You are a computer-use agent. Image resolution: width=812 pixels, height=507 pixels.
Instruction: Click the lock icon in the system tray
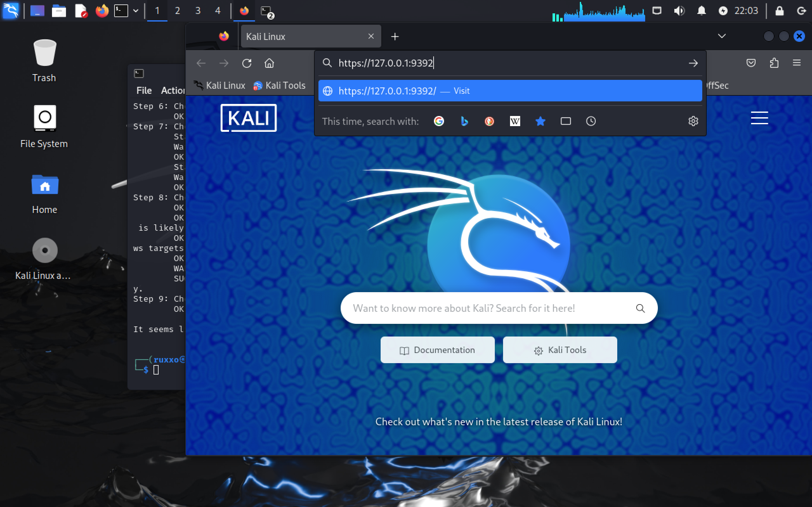[x=779, y=10]
